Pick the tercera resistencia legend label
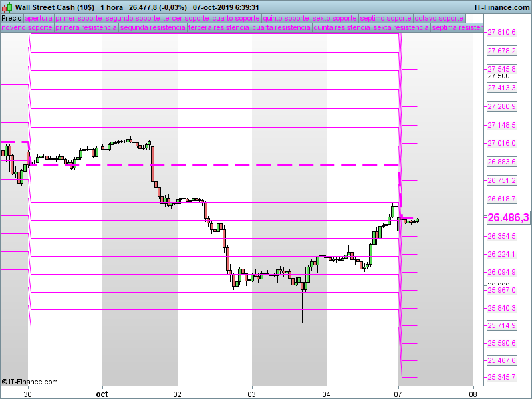The width and height of the screenshot is (532, 399). coord(219,27)
